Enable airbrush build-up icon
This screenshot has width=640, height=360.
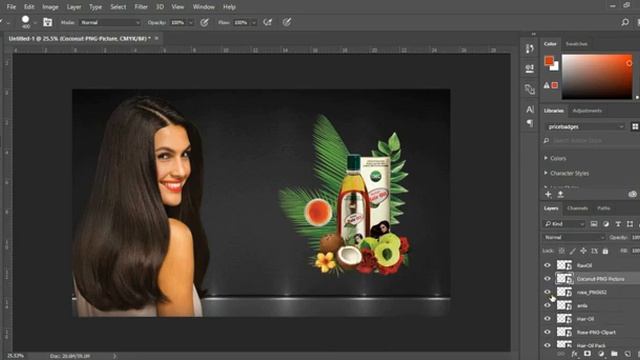point(268,22)
